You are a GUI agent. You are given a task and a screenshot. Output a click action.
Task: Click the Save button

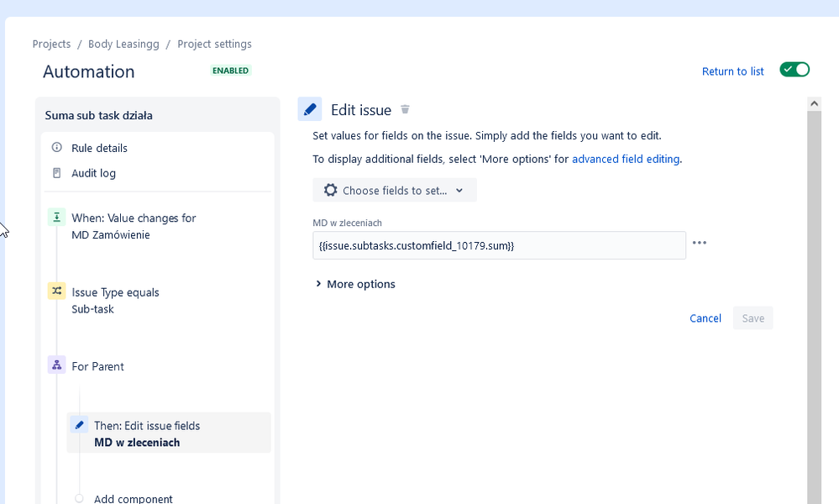click(x=752, y=318)
